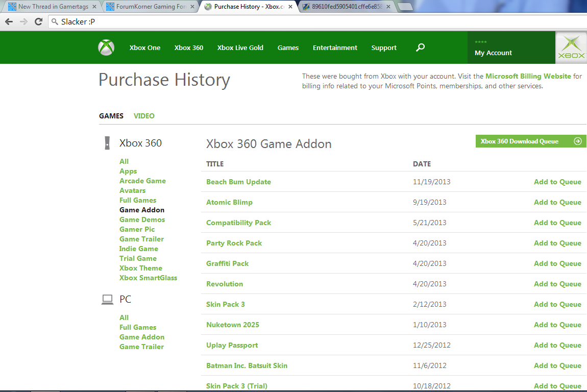This screenshot has height=392, width=587.
Task: Close the 89610fed5905401 tab
Action: click(388, 7)
